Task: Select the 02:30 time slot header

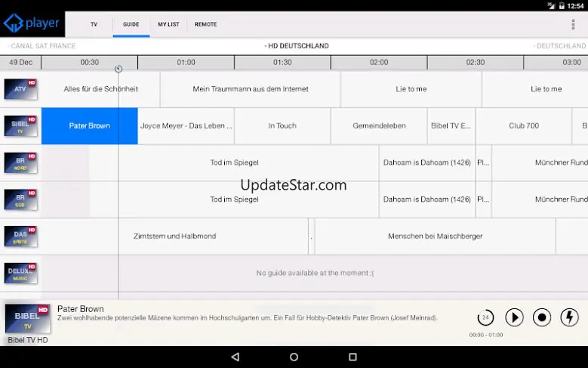Action: (x=475, y=62)
